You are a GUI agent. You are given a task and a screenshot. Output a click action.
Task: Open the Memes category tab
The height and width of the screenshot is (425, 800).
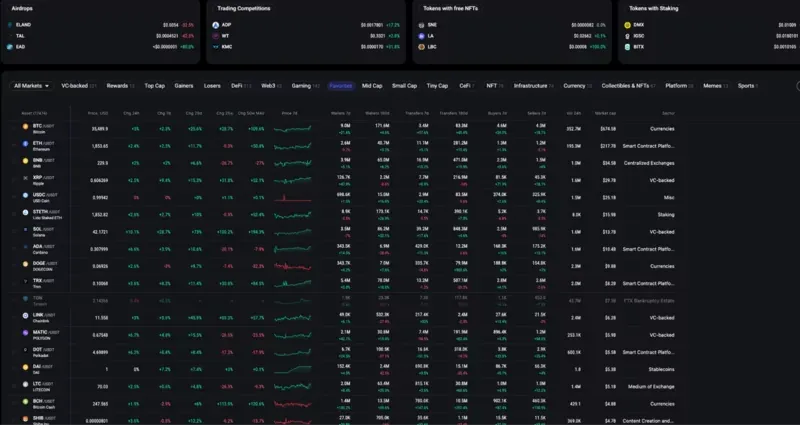click(715, 86)
